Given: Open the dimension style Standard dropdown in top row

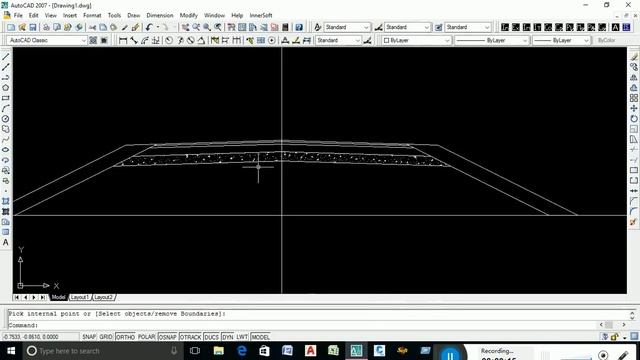Looking at the screenshot, I should pos(407,27).
